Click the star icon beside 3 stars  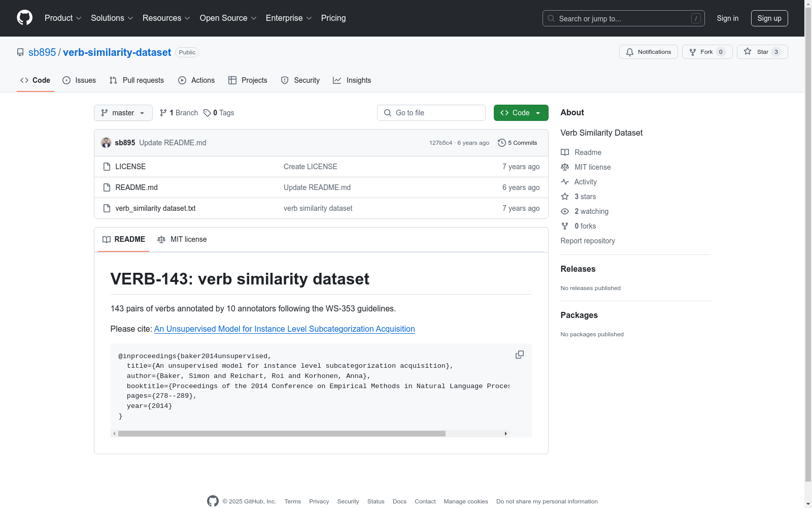[x=565, y=197]
